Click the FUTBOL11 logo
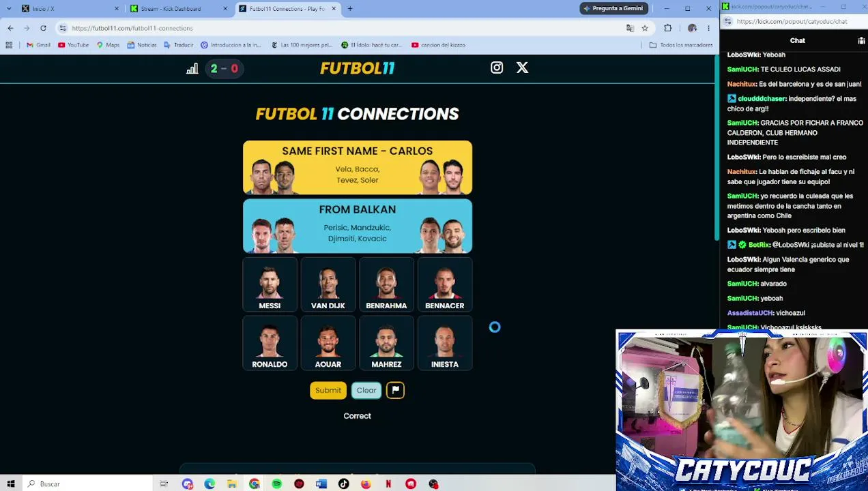This screenshot has height=491, width=868. 358,68
